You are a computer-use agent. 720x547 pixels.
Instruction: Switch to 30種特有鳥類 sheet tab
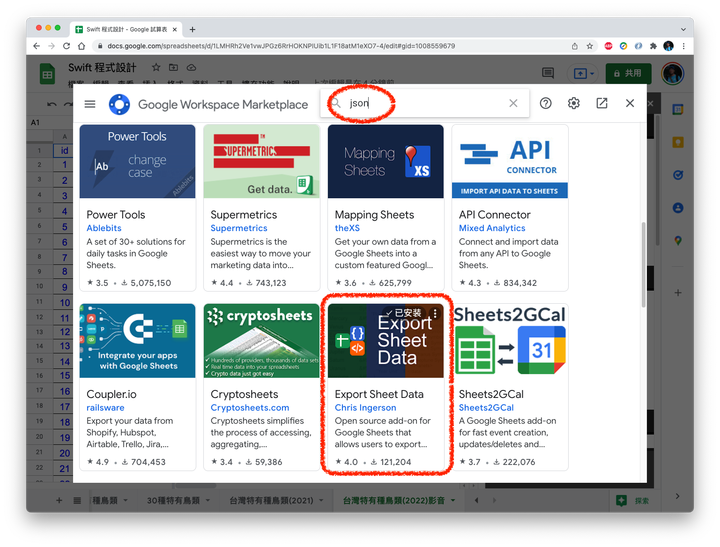click(x=173, y=500)
